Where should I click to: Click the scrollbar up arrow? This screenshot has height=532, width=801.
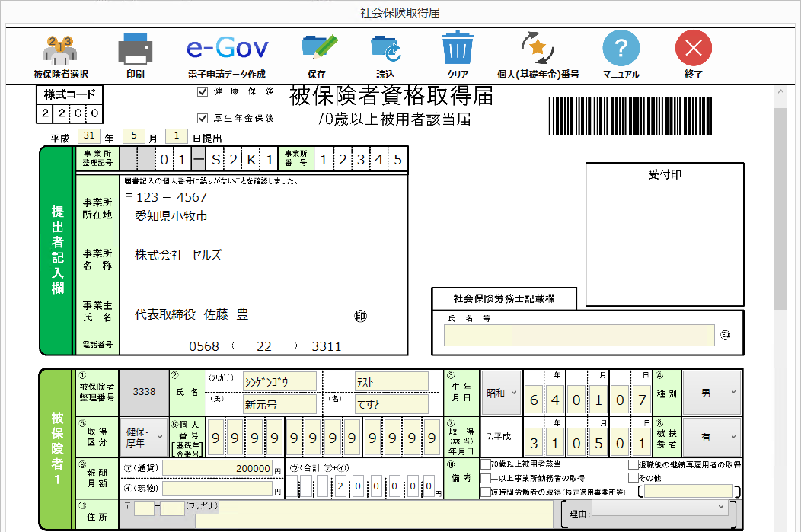click(780, 92)
